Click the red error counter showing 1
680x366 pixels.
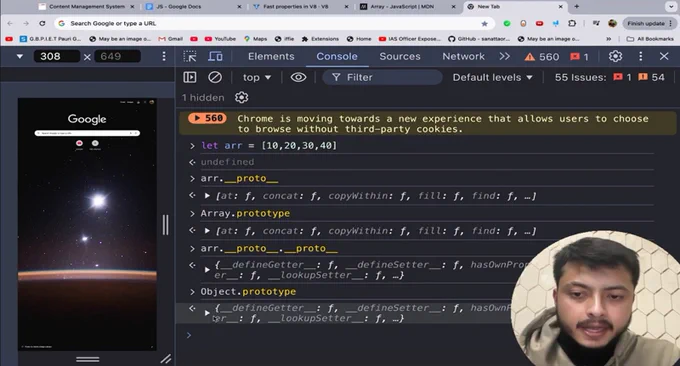[x=579, y=57]
